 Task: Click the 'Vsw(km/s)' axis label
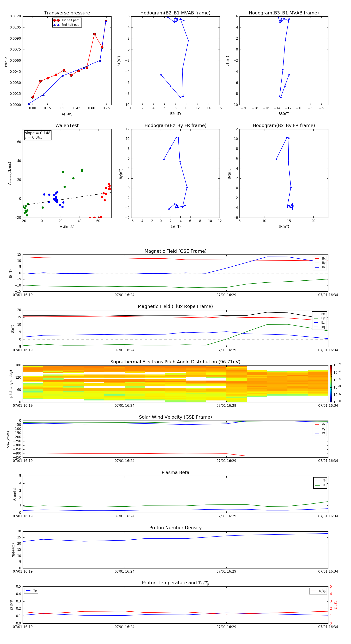point(8,439)
